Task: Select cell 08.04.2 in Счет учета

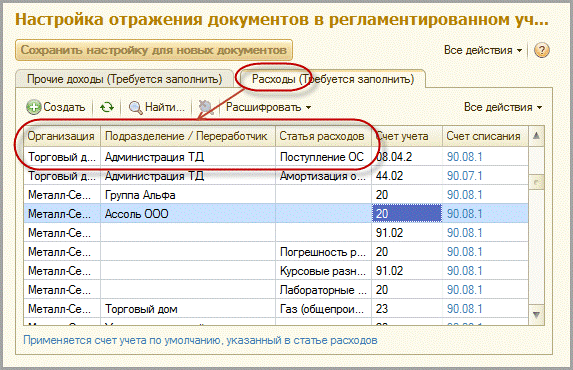Action: (x=407, y=157)
